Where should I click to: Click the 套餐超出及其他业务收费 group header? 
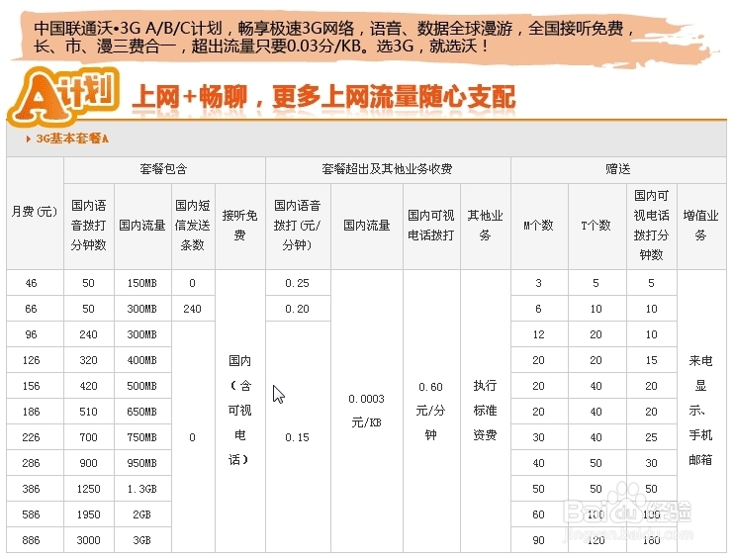pos(388,169)
